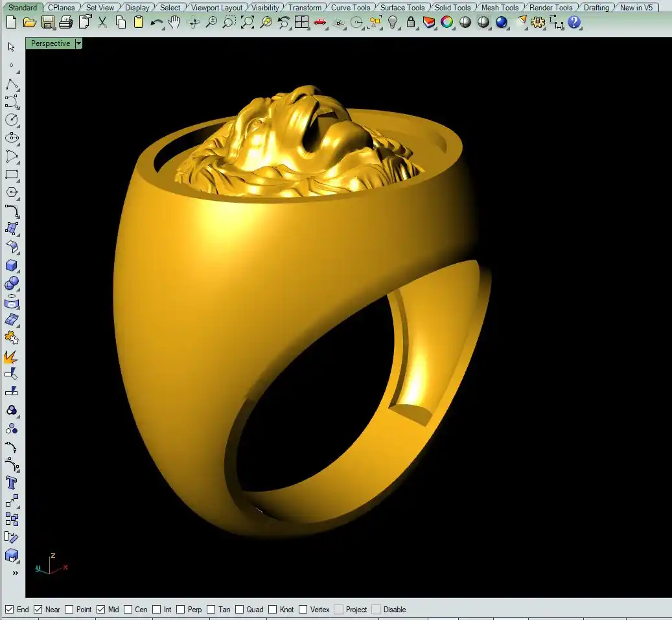Image resolution: width=672 pixels, height=620 pixels.
Task: Click the padlock Lock objects icon
Action: point(411,22)
